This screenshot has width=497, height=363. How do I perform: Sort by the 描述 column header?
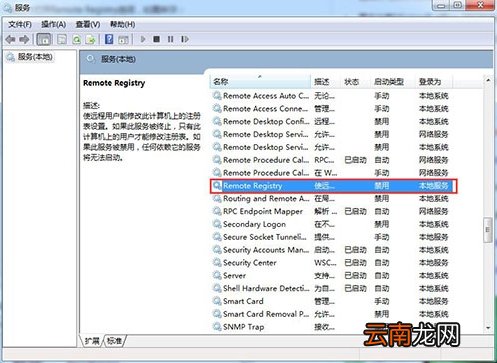[x=326, y=81]
